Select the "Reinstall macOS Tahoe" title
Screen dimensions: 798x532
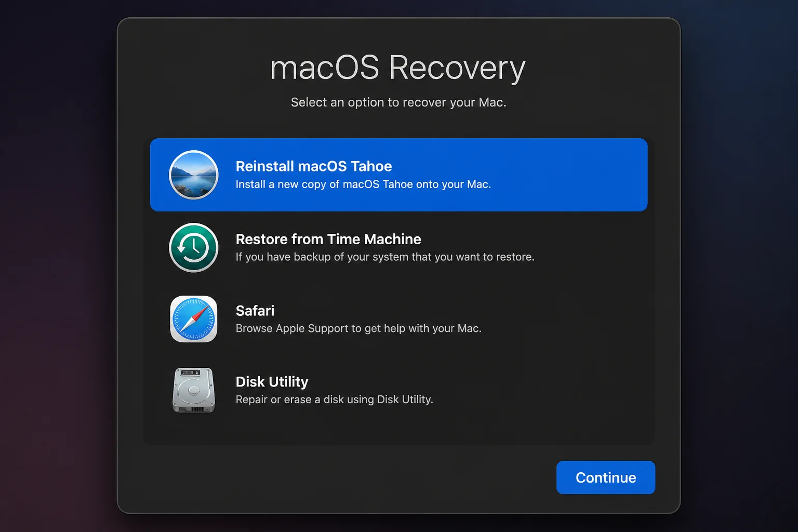point(314,166)
